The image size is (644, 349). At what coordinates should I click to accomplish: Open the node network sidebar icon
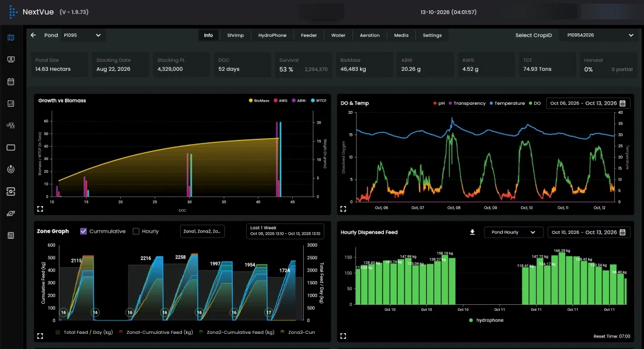[11, 125]
